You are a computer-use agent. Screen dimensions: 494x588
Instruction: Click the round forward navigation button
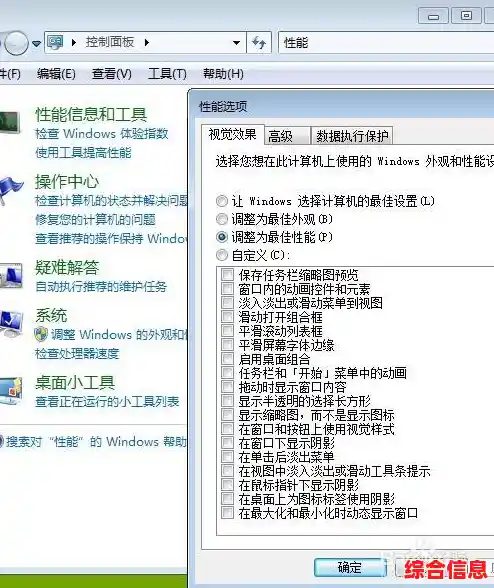click(x=16, y=43)
